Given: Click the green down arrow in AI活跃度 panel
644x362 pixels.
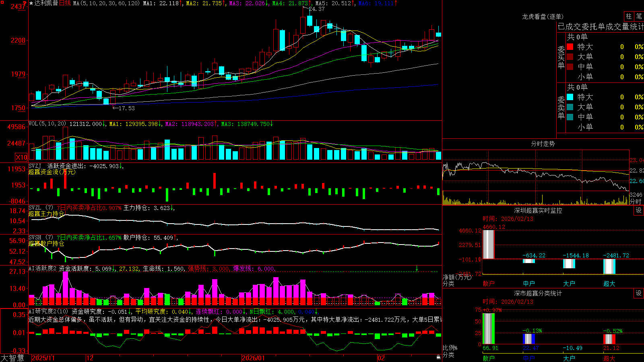Looking at the screenshot, I should pos(417,268).
